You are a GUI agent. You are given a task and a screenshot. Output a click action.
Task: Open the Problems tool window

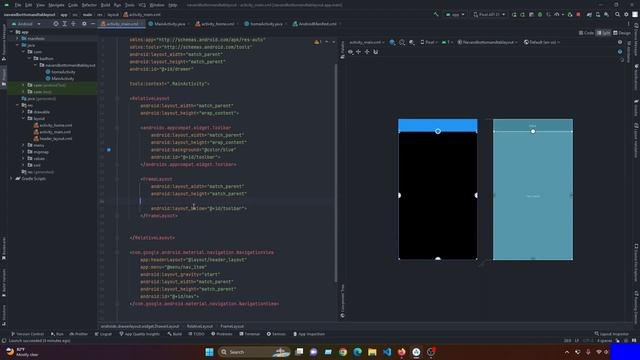tap(222, 334)
